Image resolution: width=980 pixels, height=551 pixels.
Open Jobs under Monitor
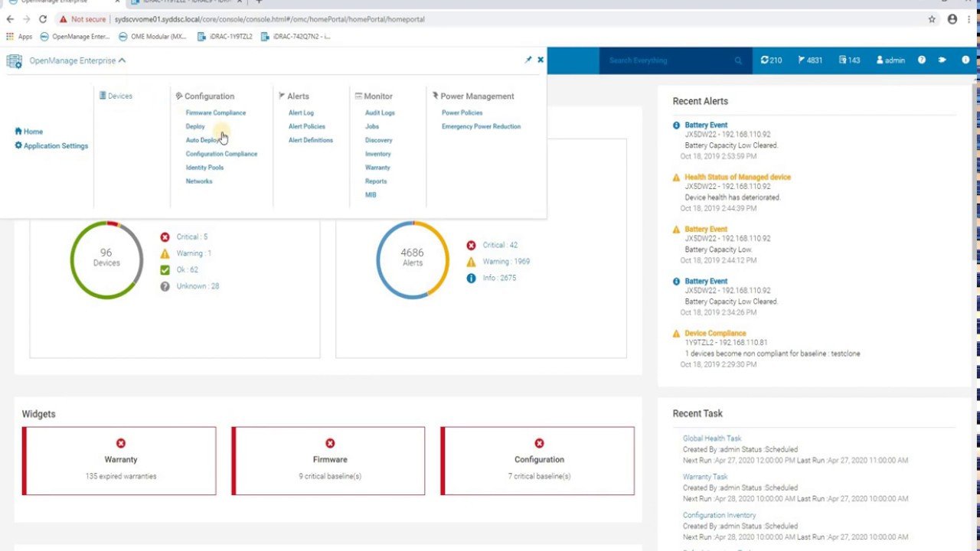371,126
